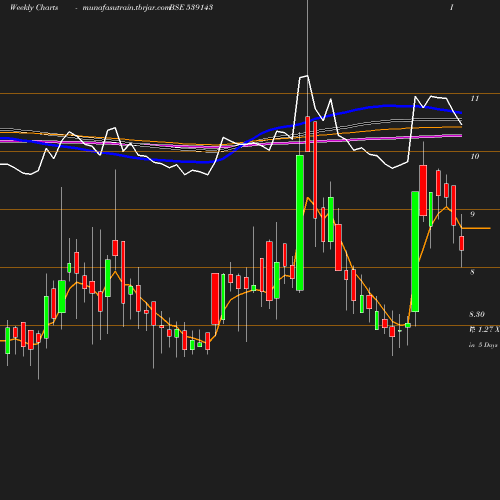Click the '1' label in the top-right corner
Screen dimensions: 500x500
(x=452, y=7)
